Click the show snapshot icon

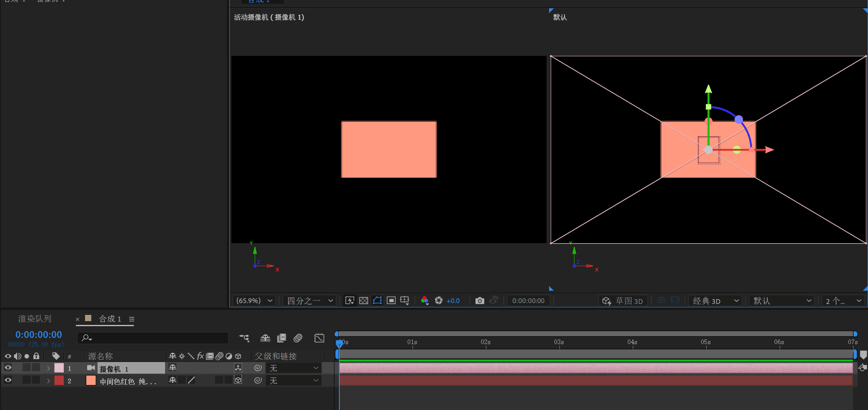494,300
